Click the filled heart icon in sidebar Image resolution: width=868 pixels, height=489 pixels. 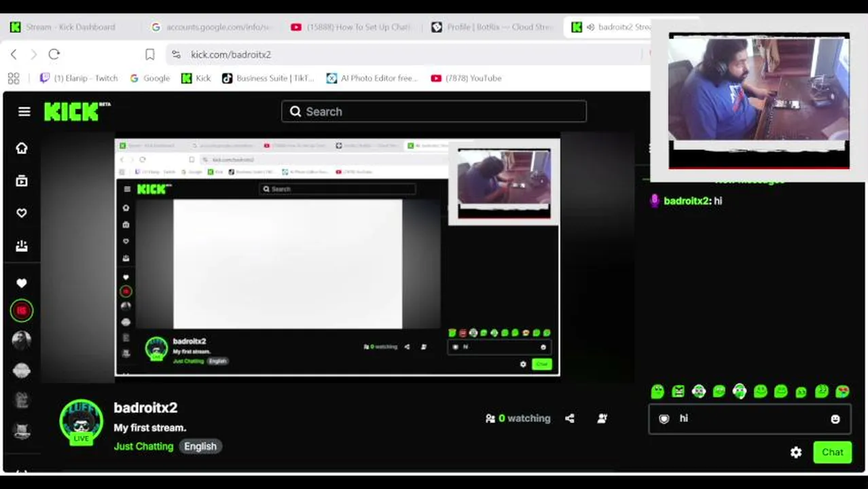pos(22,283)
